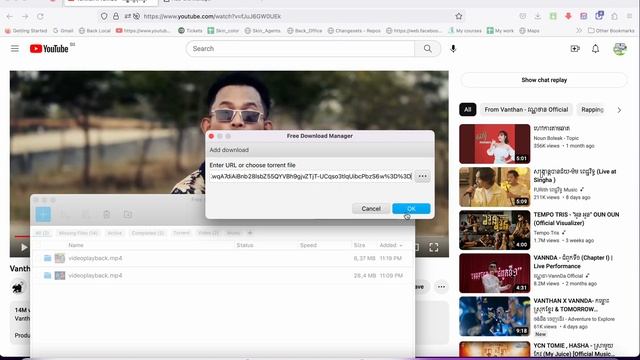This screenshot has width=640, height=360.
Task: Open the Create video icon
Action: click(575, 49)
